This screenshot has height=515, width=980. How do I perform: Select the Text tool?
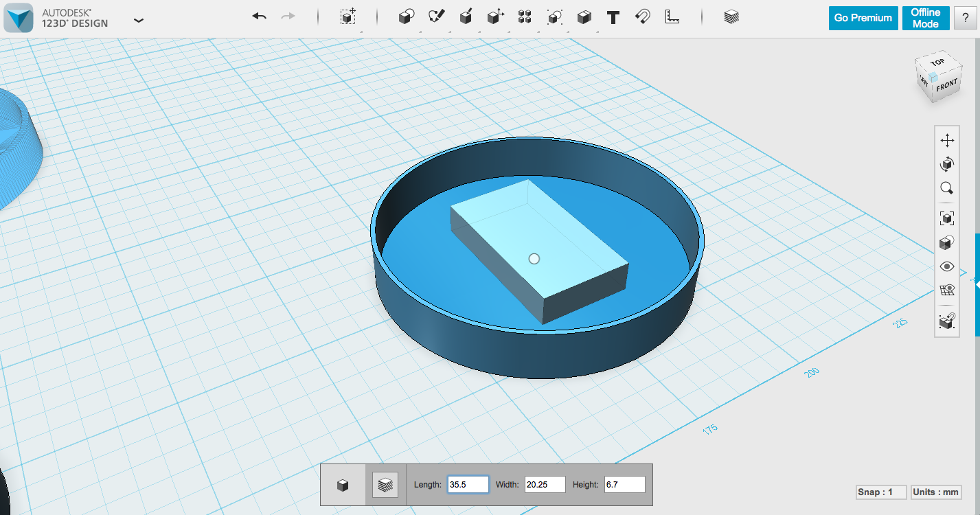click(x=613, y=16)
